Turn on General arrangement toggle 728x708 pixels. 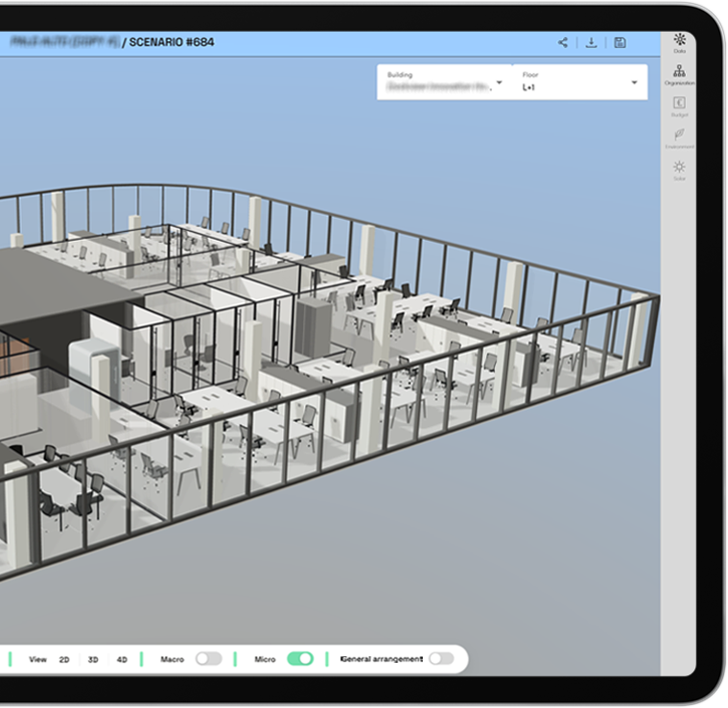click(x=441, y=659)
